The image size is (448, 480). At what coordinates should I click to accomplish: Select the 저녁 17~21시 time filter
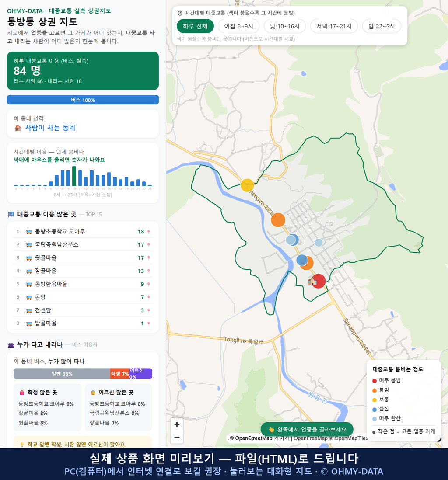coord(334,26)
